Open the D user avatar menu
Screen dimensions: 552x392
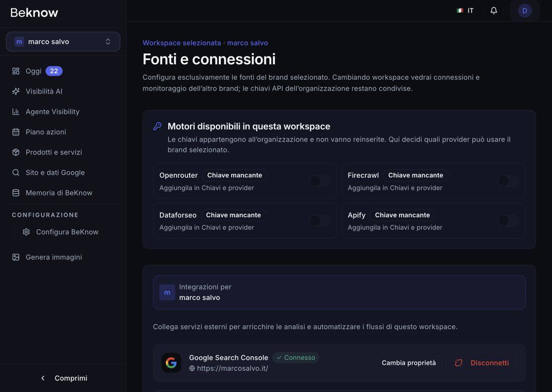point(525,10)
